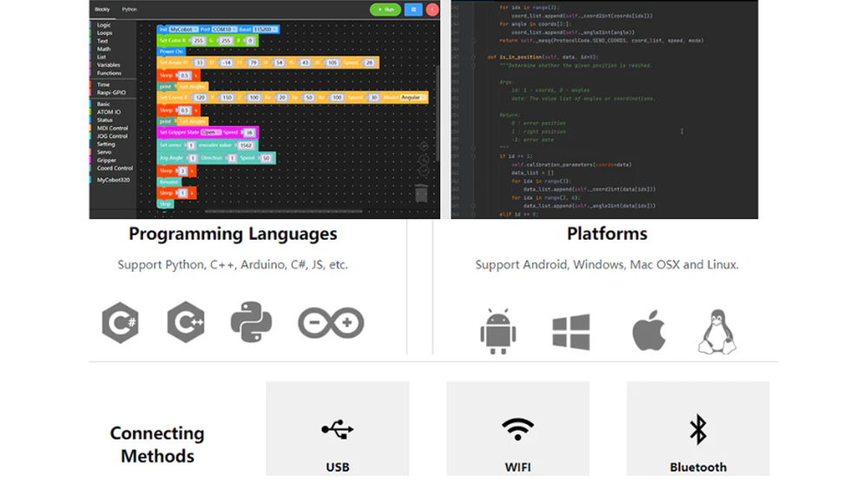
Task: Select the Loops toolbox category
Action: pyautogui.click(x=105, y=33)
